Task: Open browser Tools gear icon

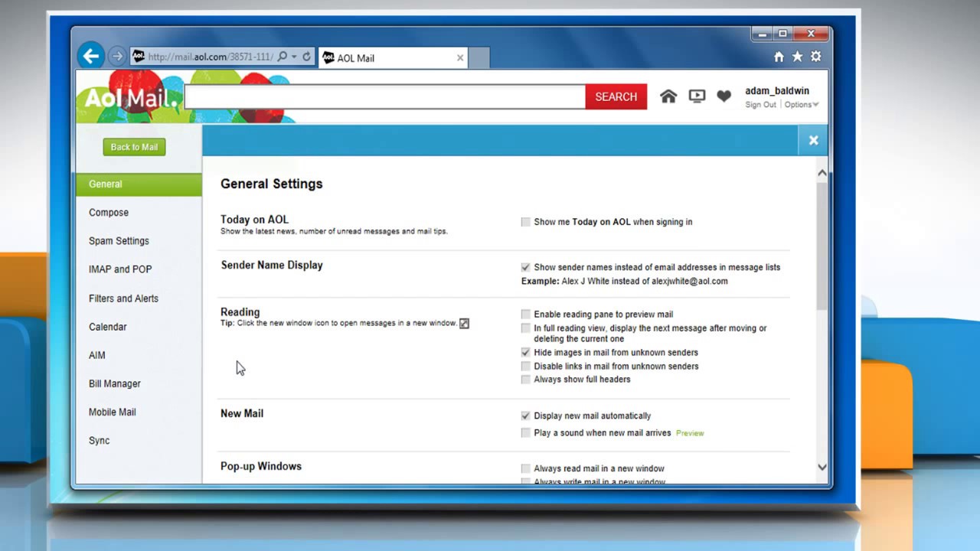Action: pyautogui.click(x=815, y=57)
